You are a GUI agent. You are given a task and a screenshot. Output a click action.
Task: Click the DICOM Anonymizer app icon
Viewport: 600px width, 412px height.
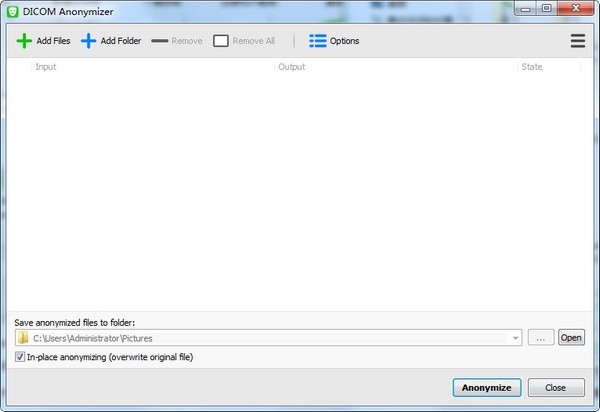point(13,11)
